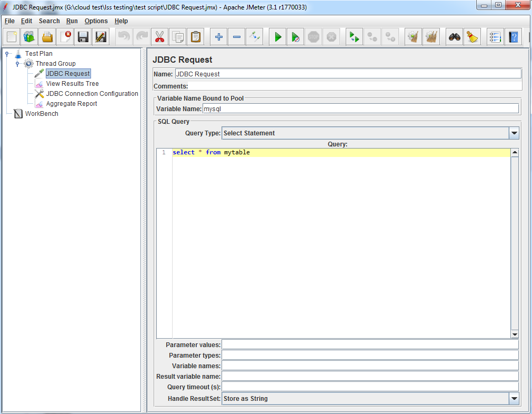The image size is (532, 414).
Task: Open the Query Type dropdown
Action: (x=514, y=133)
